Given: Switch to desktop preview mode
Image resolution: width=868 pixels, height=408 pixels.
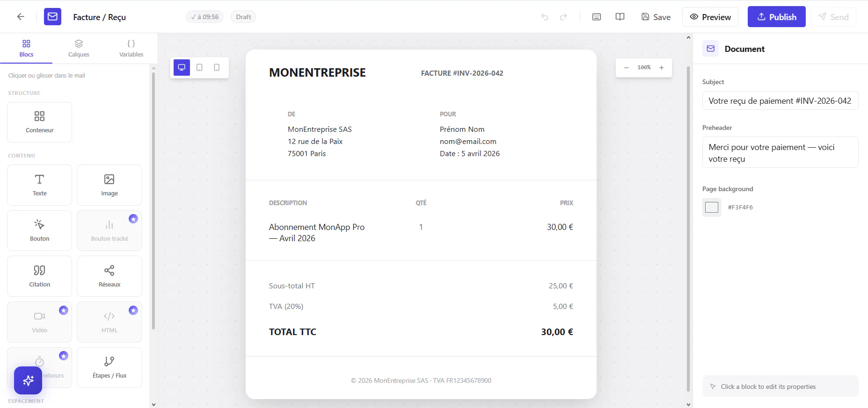Looking at the screenshot, I should pyautogui.click(x=182, y=67).
